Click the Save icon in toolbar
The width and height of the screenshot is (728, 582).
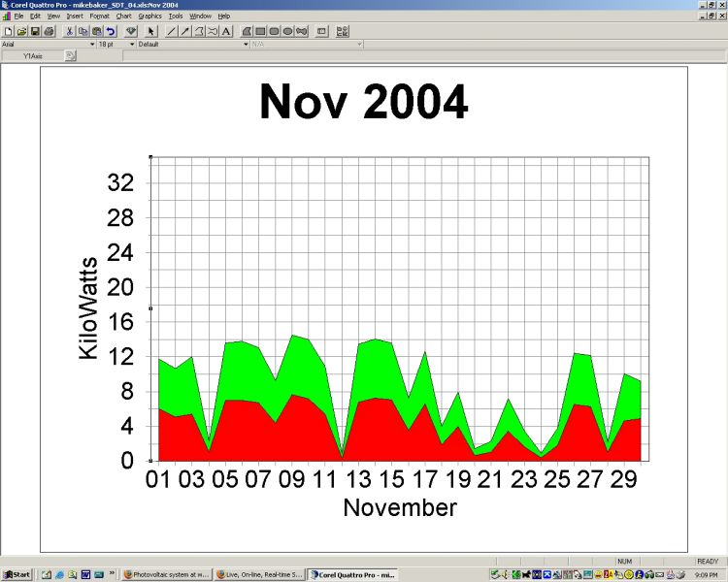pyautogui.click(x=35, y=31)
